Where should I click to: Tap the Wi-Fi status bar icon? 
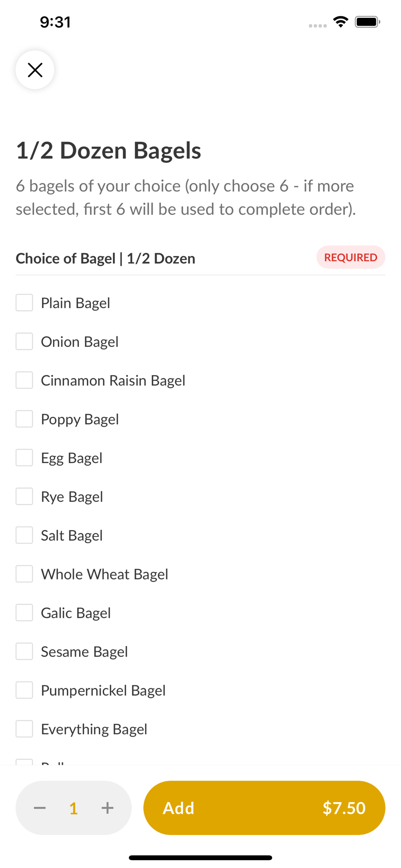click(341, 22)
